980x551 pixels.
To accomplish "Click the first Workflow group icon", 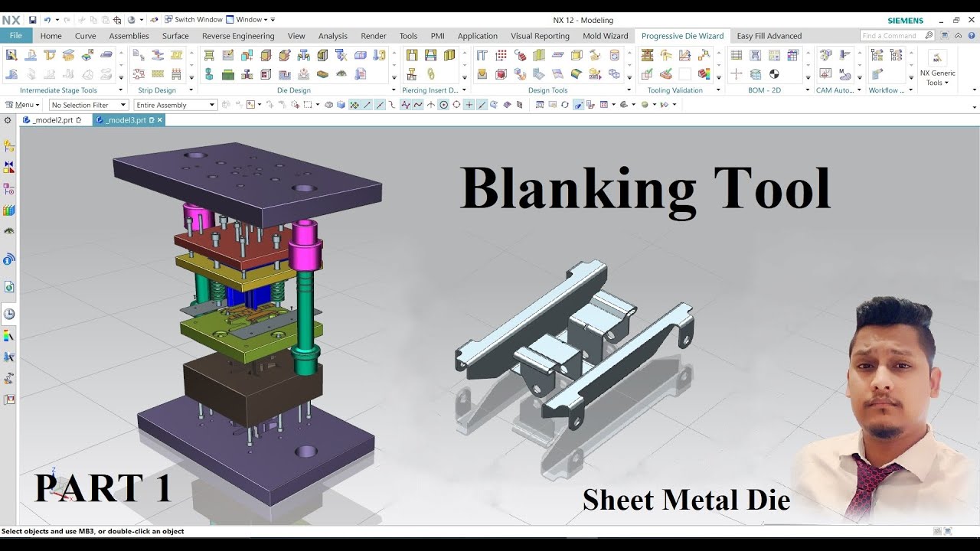I will tap(877, 55).
